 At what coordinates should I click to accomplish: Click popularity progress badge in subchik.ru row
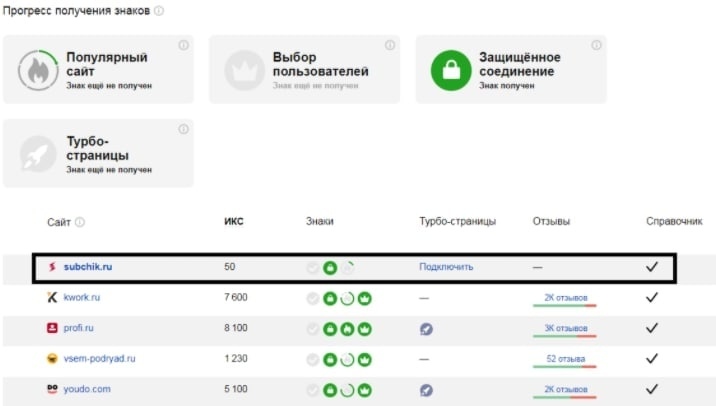[347, 268]
